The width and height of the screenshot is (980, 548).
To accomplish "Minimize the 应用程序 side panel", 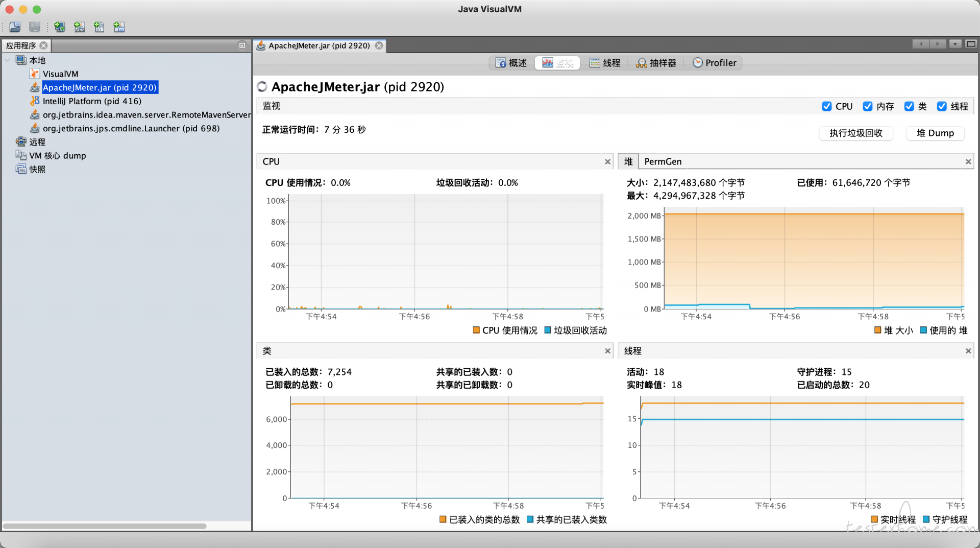I will [242, 45].
